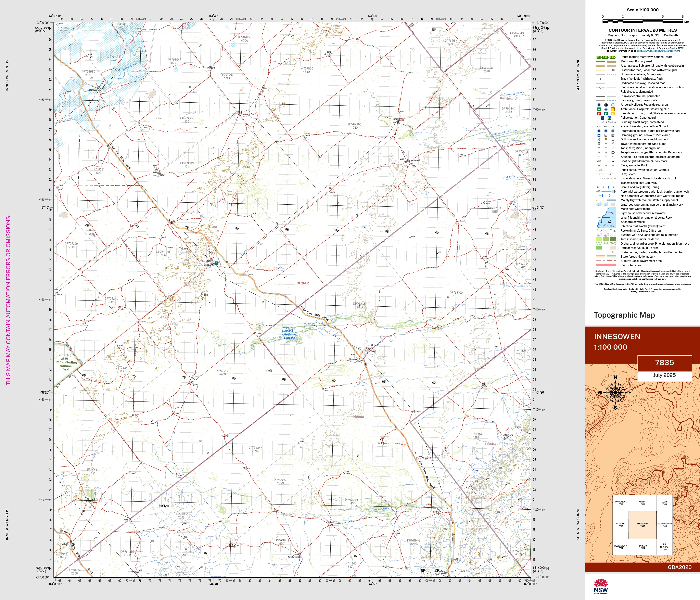The width and height of the screenshot is (700, 600).
Task: Select the Camping ground legend icon
Action: click(599, 135)
